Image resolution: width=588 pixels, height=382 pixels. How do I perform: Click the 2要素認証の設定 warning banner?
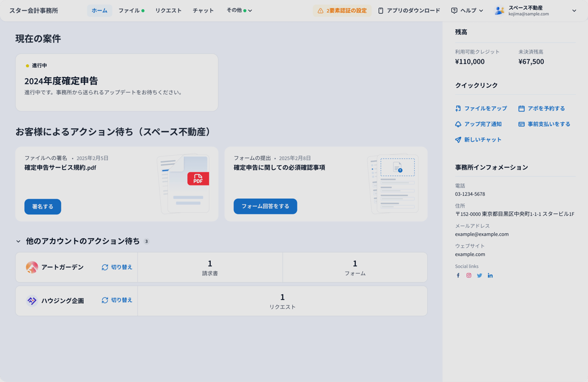click(342, 10)
